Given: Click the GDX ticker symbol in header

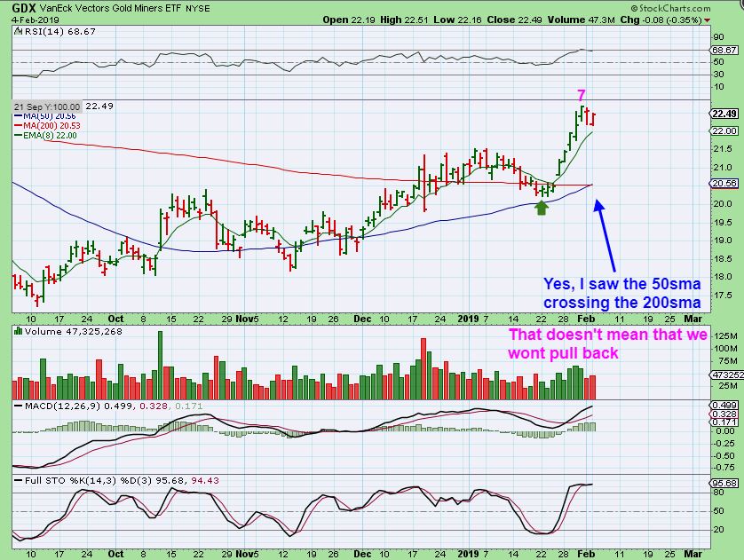Looking at the screenshot, I should click(24, 8).
